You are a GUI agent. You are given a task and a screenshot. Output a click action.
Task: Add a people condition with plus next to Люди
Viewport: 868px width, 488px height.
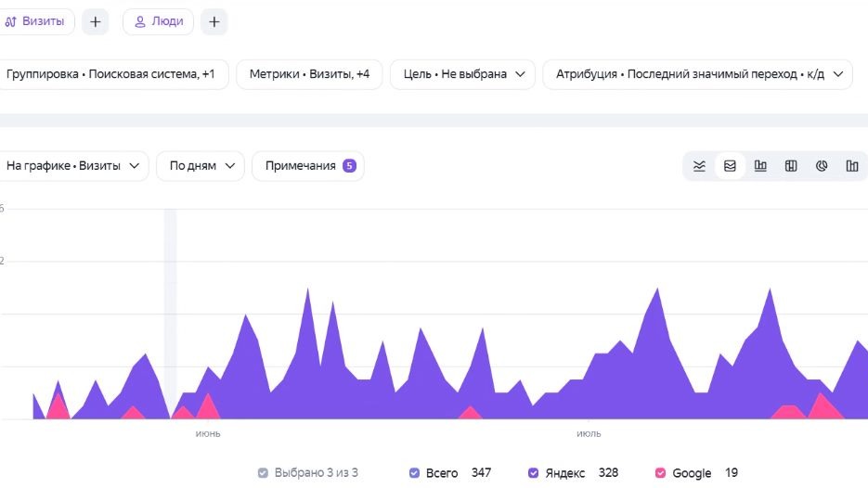[214, 21]
